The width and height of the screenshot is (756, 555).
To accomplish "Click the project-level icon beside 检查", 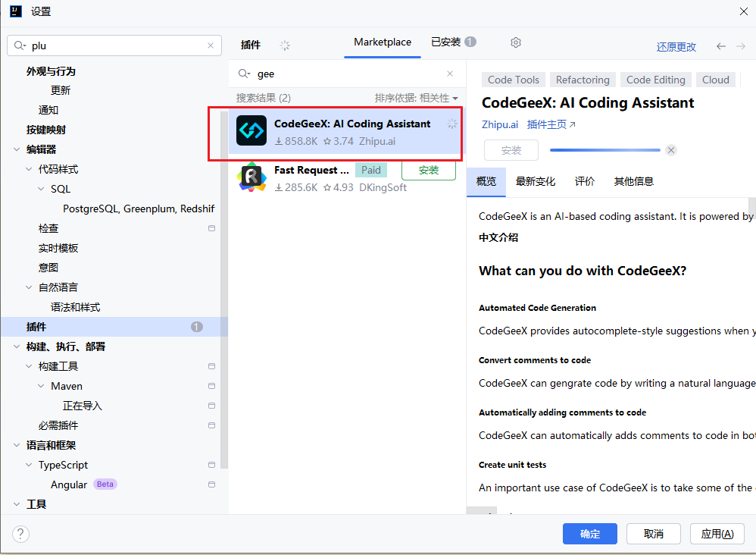I will tap(211, 228).
